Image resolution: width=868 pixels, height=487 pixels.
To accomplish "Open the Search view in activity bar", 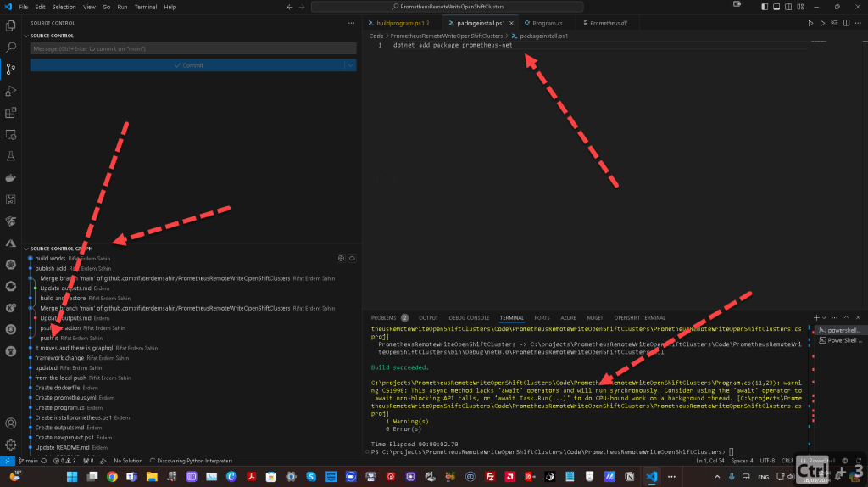I will [x=10, y=48].
